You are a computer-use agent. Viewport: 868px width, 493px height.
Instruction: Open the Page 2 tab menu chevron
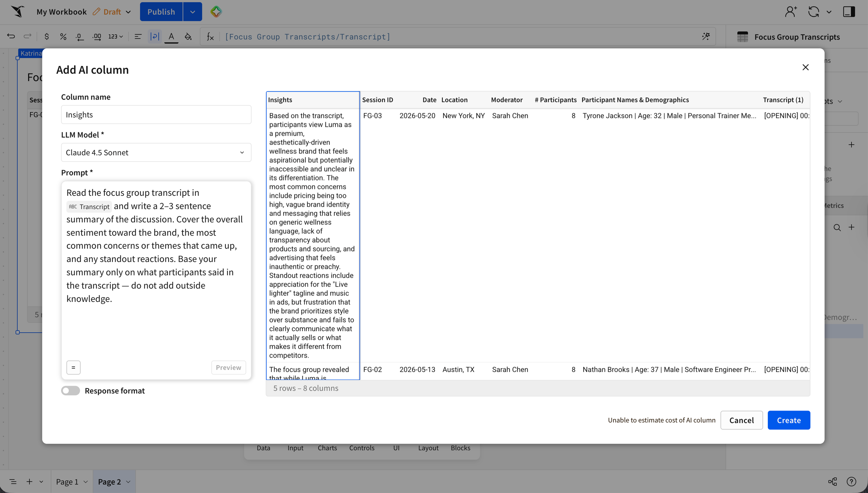(128, 481)
